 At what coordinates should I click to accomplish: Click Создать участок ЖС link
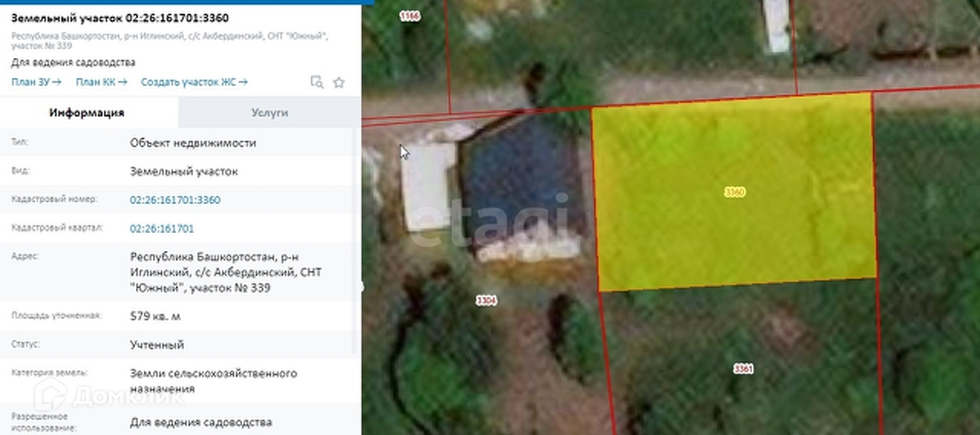tap(194, 82)
